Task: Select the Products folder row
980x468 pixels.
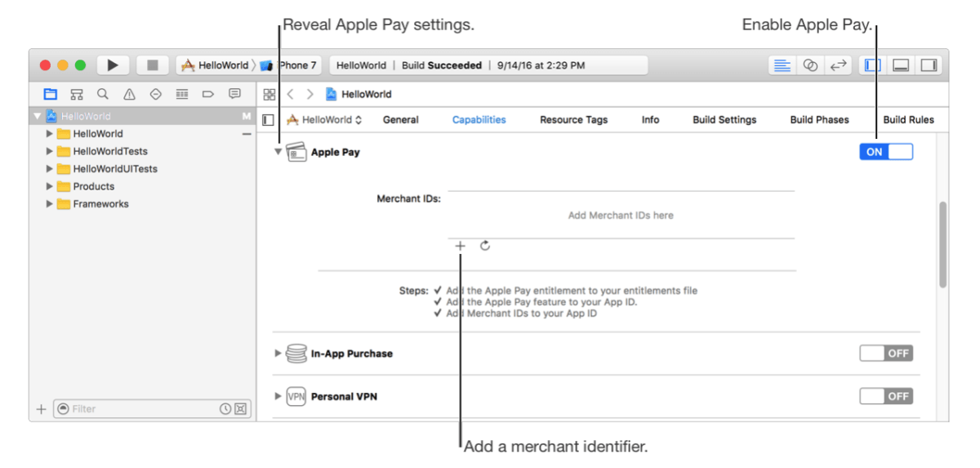Action: [143, 187]
